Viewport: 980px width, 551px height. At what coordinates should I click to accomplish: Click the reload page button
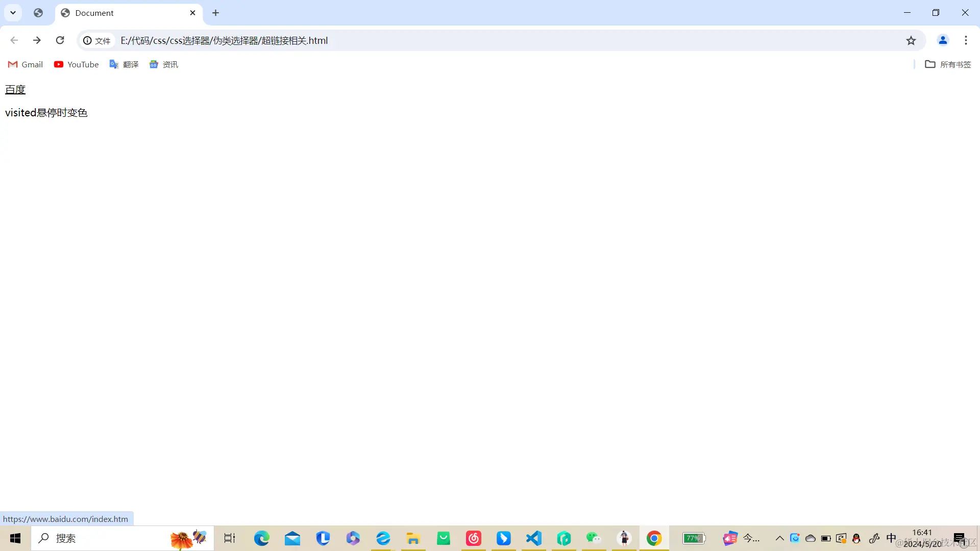pos(60,40)
